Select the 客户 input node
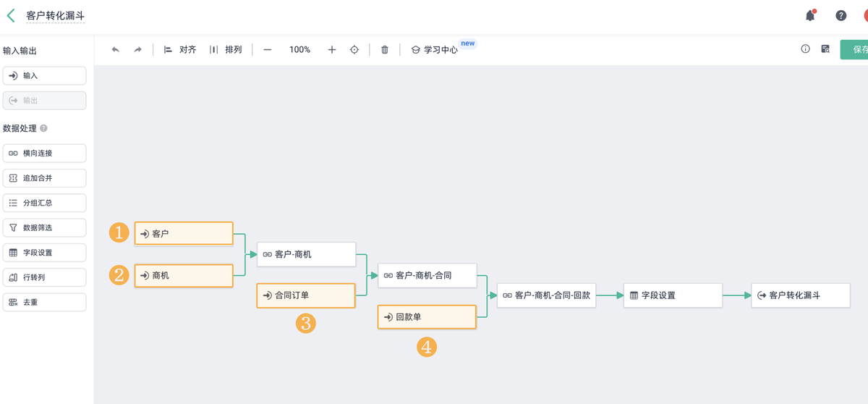Image resolution: width=868 pixels, height=404 pixels. (184, 234)
